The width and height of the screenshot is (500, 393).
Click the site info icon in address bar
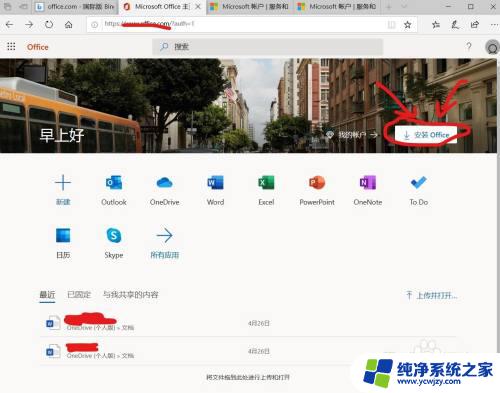coord(94,24)
